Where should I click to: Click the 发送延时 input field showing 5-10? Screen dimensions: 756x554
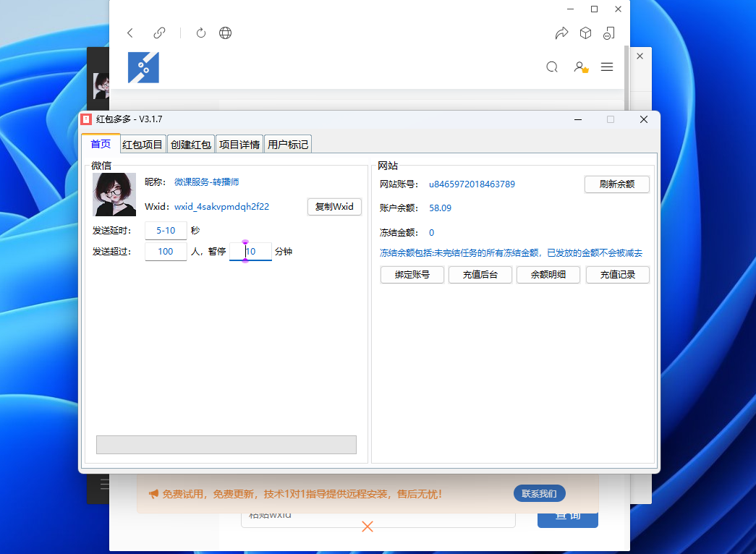pos(166,231)
